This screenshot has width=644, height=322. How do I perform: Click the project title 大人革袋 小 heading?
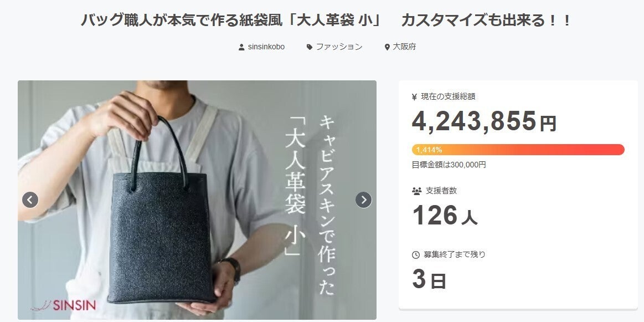(x=326, y=20)
